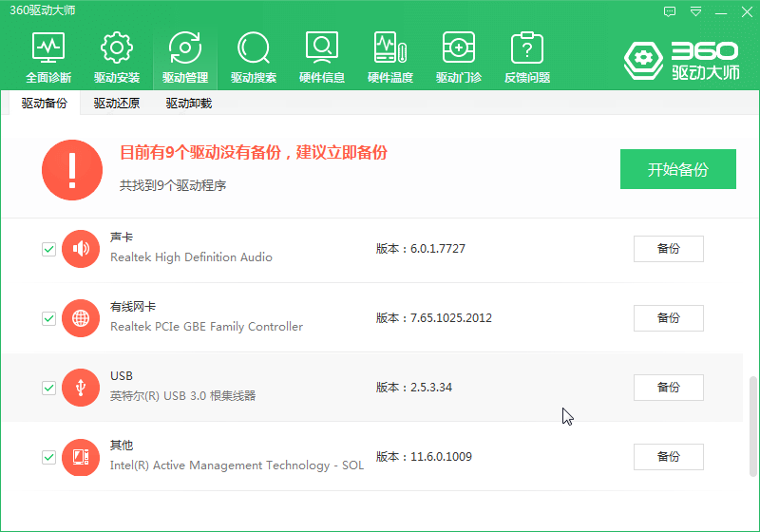Viewport: 760px width, 532px height.
Task: Click the red 声卡 speaker icon
Action: tap(81, 249)
